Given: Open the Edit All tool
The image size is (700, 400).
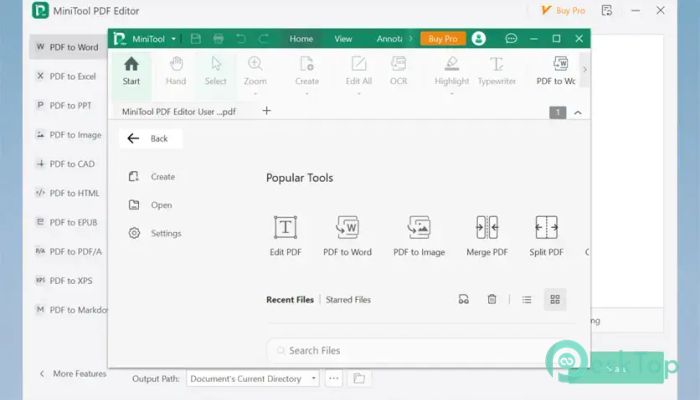Looking at the screenshot, I should 358,71.
